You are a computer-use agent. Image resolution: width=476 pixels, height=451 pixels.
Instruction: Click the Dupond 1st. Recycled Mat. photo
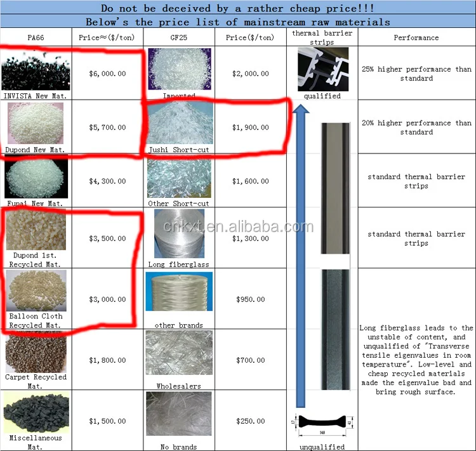(36, 230)
